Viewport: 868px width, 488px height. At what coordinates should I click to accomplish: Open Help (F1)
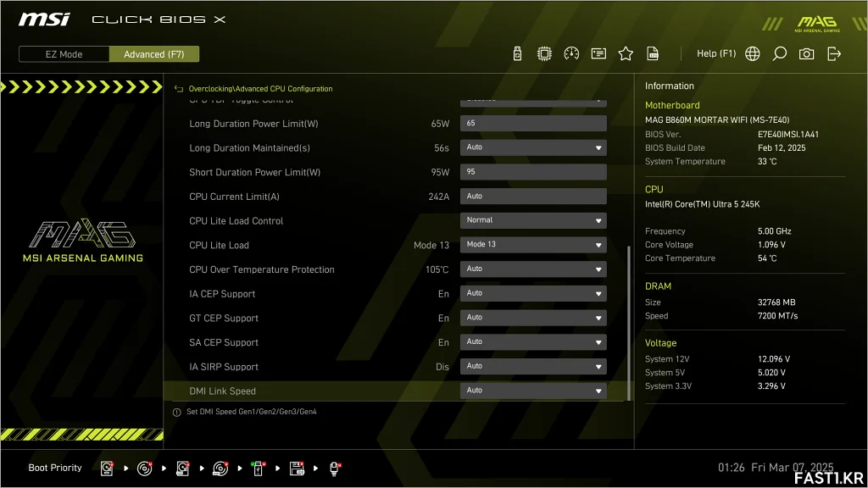click(x=715, y=53)
